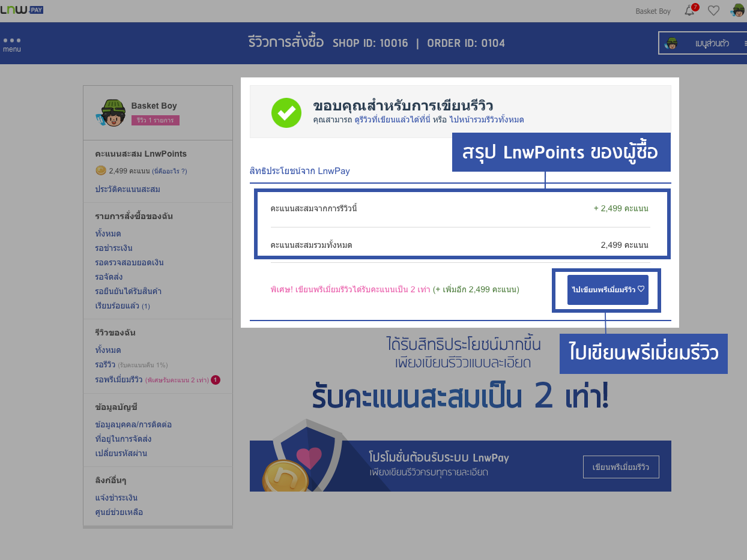Open the notifications bell icon
This screenshot has width=747, height=560.
click(x=689, y=10)
